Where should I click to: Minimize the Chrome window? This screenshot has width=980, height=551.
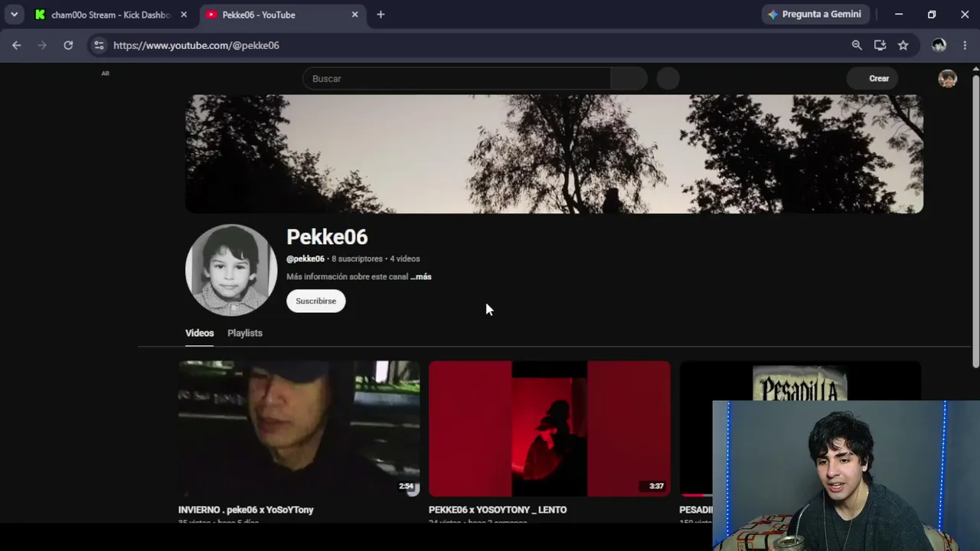pos(899,15)
